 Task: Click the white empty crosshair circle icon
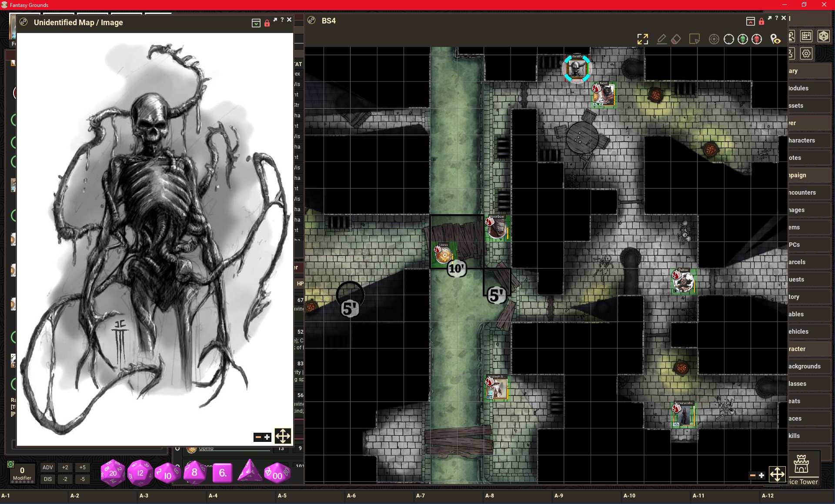pos(728,39)
